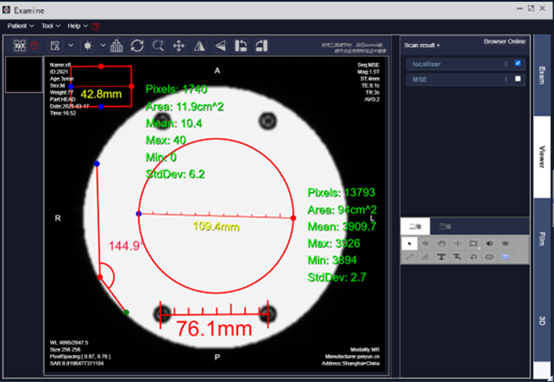
Task: Open the histogram tool
Action: tap(116, 46)
